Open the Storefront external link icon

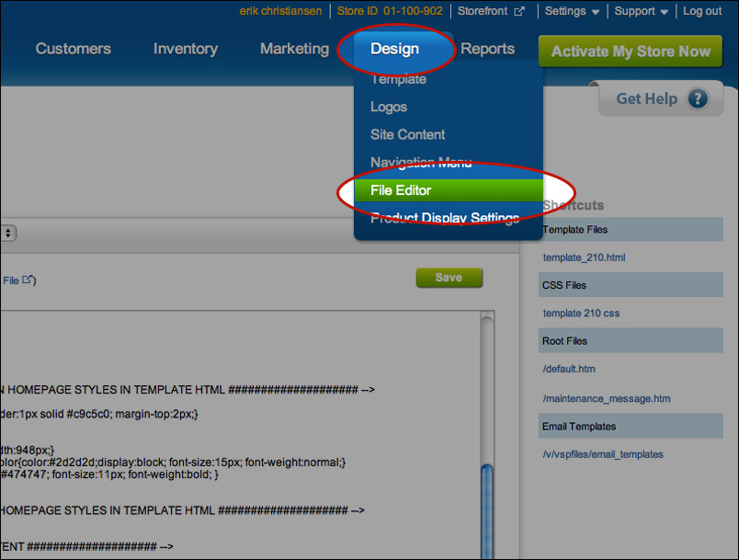coord(519,11)
